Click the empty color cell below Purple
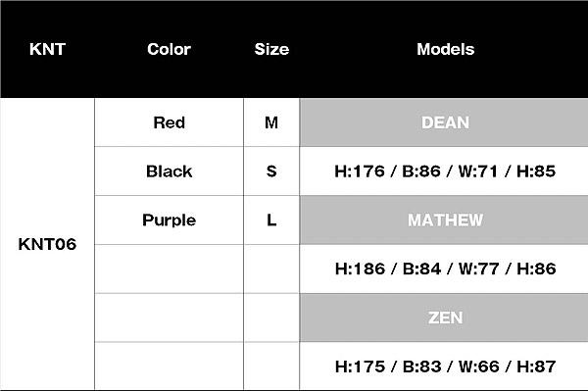 click(x=170, y=269)
